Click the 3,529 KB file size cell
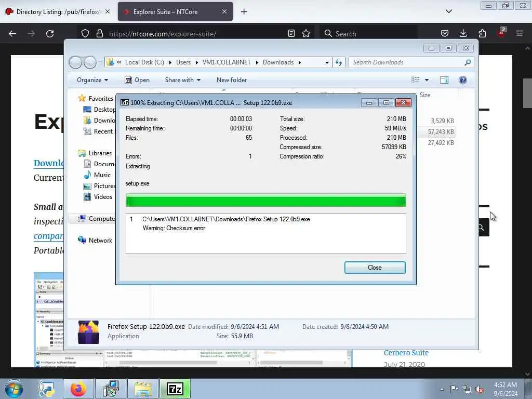The image size is (532, 399). [x=442, y=121]
